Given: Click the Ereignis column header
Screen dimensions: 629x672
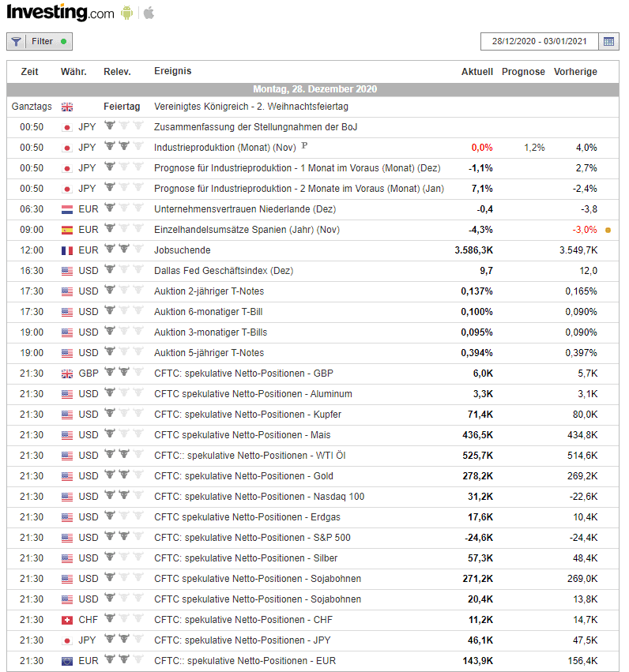Looking at the screenshot, I should [173, 71].
